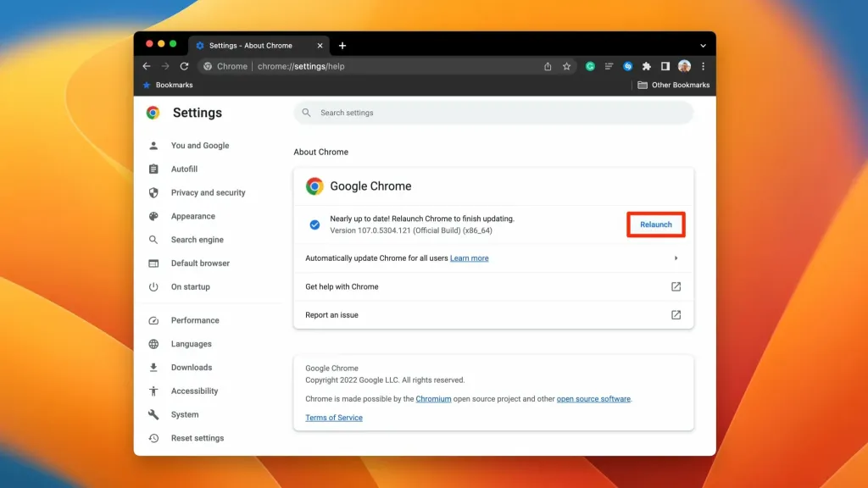Open Appearance settings via palette icon

coord(154,216)
